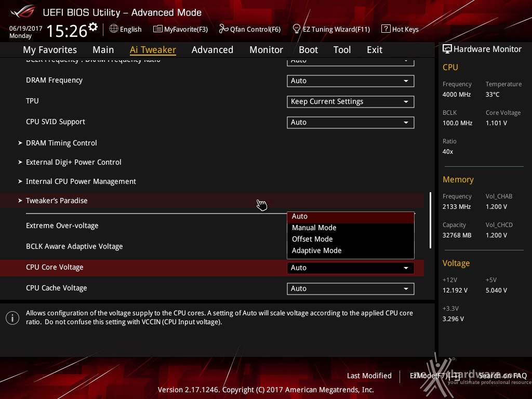Open the TPU Keep Current Settings dropdown
532x399 pixels.
pyautogui.click(x=351, y=101)
